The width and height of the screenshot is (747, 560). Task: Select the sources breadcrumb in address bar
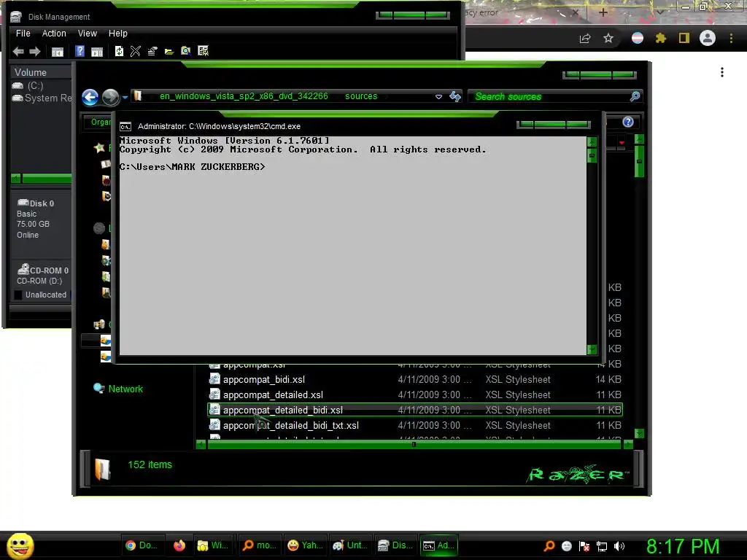point(361,96)
